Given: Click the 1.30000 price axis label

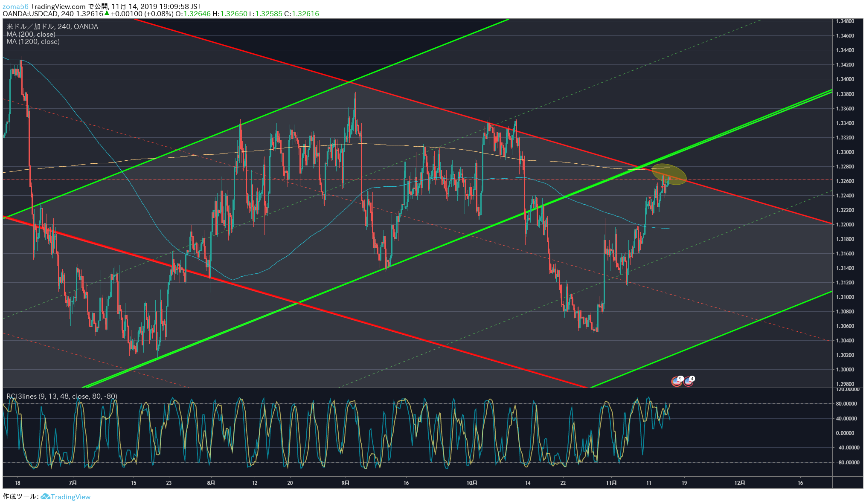Looking at the screenshot, I should tap(845, 370).
